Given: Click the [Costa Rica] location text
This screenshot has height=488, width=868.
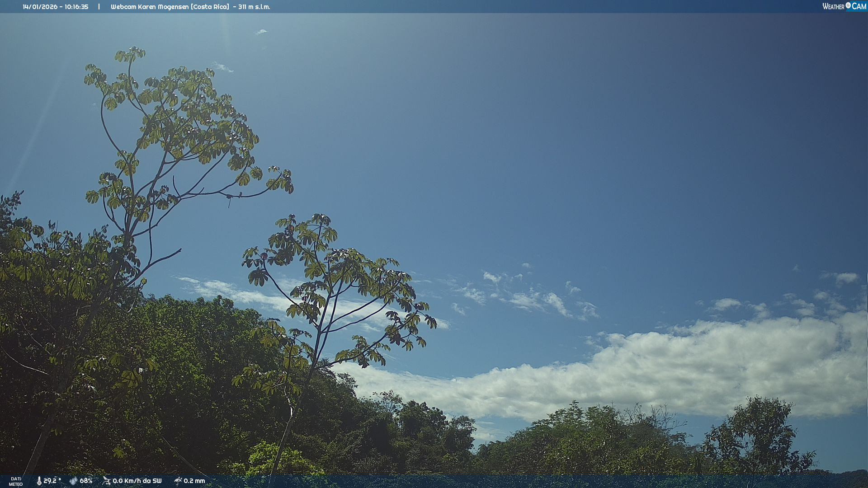Looking at the screenshot, I should coord(210,7).
